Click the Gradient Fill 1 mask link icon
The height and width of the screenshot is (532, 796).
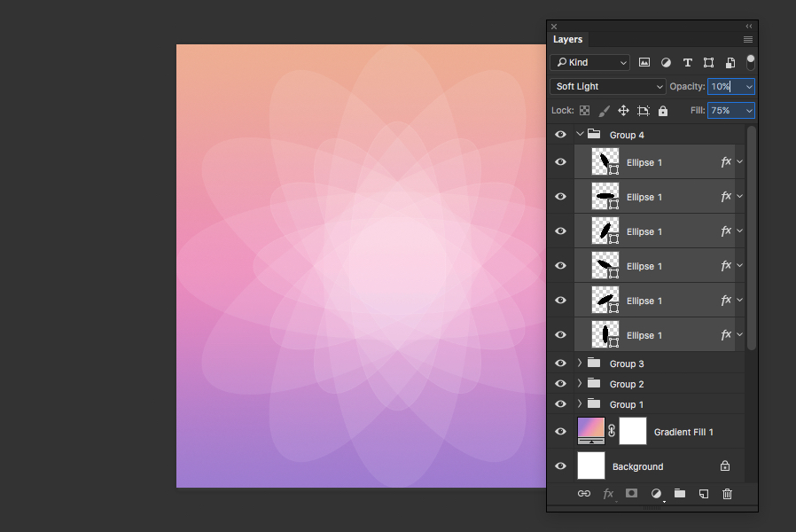pyautogui.click(x=612, y=431)
